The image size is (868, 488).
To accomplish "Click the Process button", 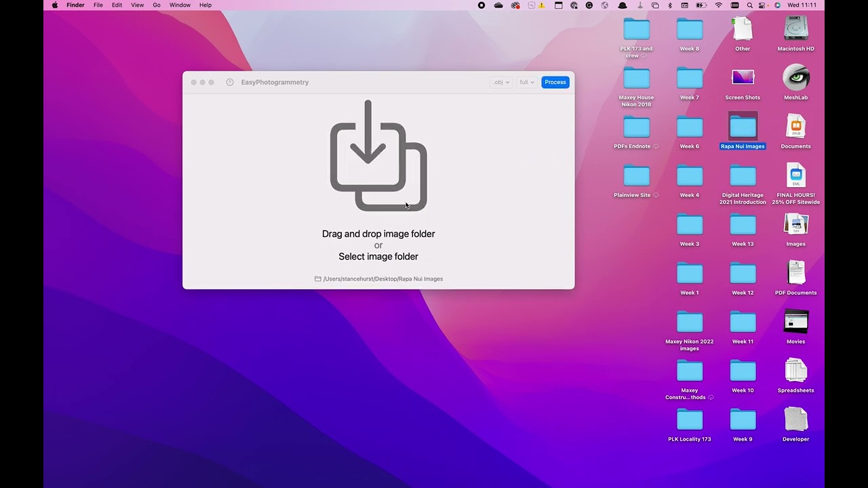I will click(x=555, y=82).
